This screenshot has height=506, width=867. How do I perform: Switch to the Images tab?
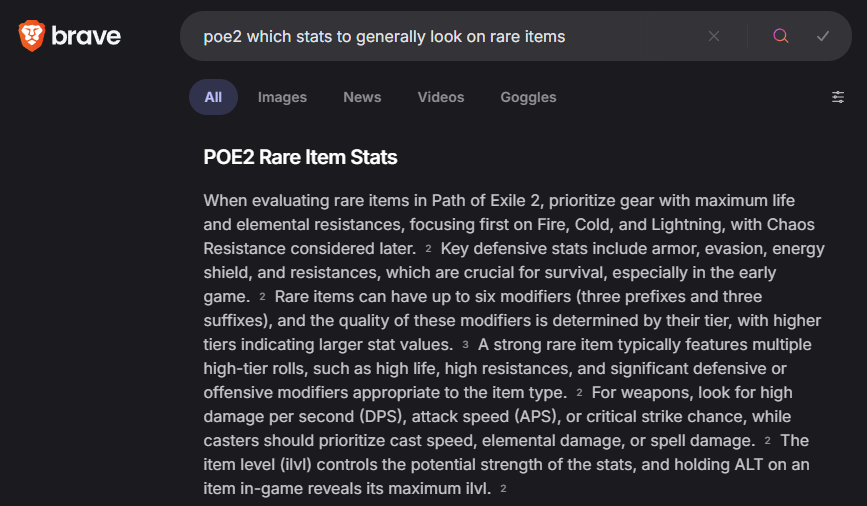click(x=282, y=97)
